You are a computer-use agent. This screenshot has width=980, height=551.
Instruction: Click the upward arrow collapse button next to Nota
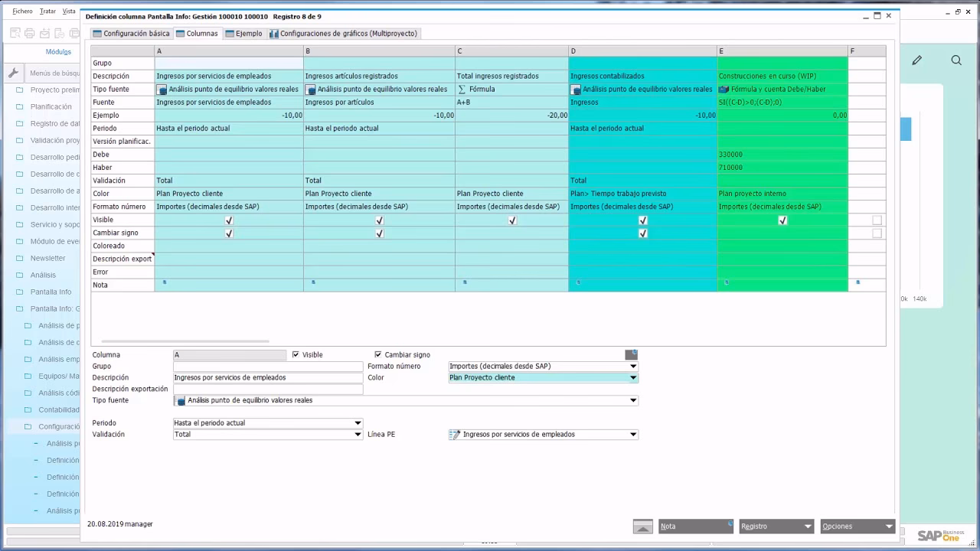tap(643, 527)
